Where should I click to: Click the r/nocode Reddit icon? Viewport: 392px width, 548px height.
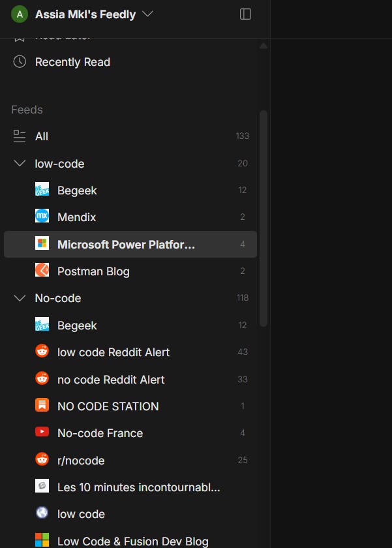(x=42, y=459)
